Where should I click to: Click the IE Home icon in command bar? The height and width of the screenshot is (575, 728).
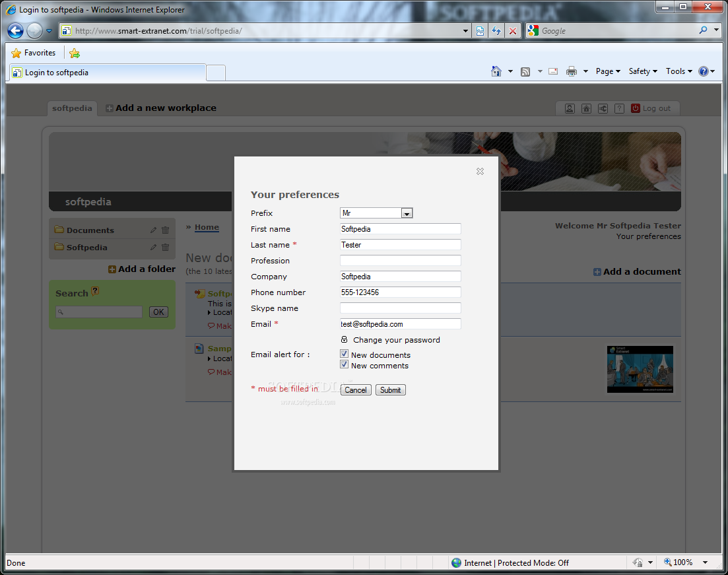point(496,71)
